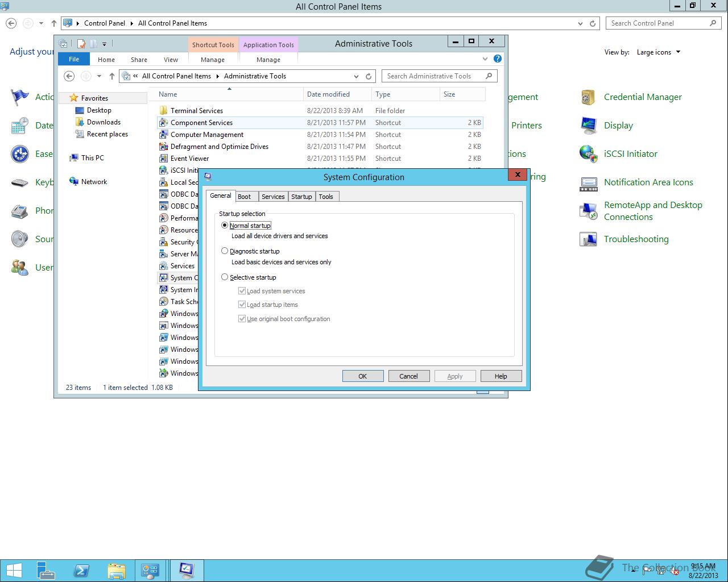Open File Explorer from the taskbar

116,571
